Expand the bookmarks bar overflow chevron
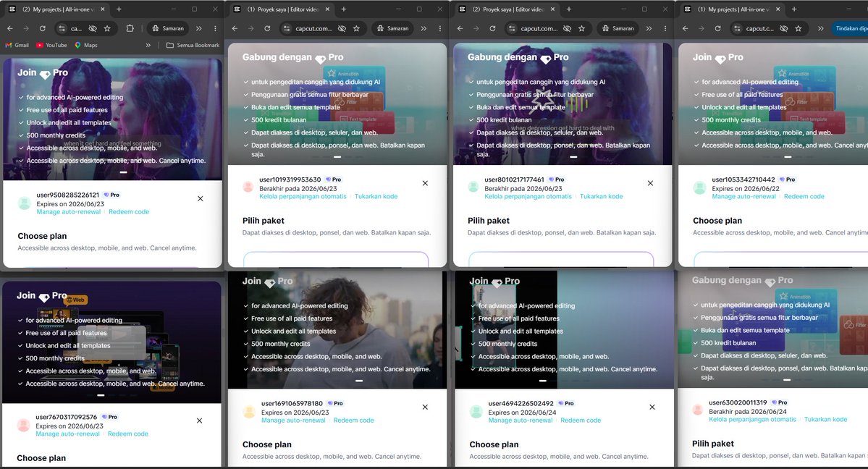 [x=148, y=45]
